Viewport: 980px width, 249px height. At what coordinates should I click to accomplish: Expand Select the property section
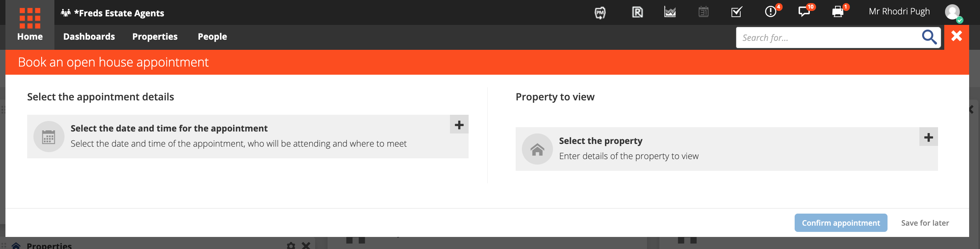[928, 137]
